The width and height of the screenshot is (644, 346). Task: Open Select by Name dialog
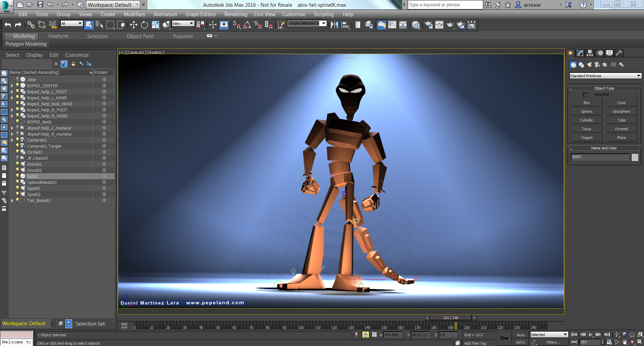click(x=99, y=25)
